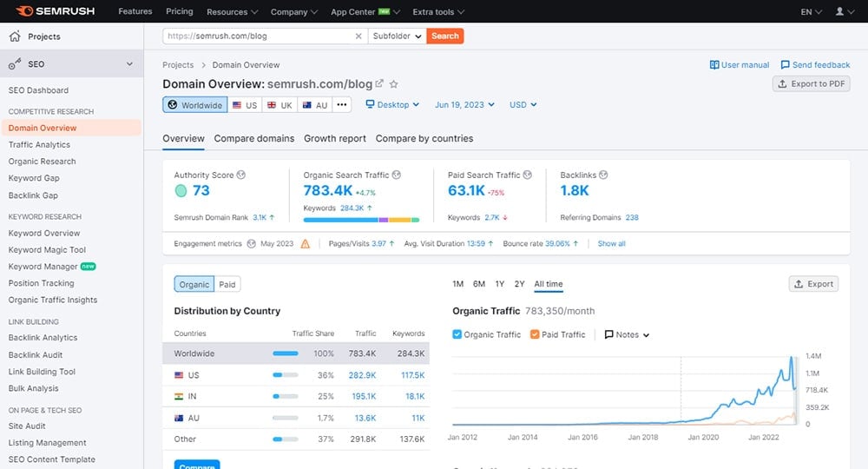Switch distribution to Organic
Screen dimensions: 868x469
pyautogui.click(x=194, y=284)
